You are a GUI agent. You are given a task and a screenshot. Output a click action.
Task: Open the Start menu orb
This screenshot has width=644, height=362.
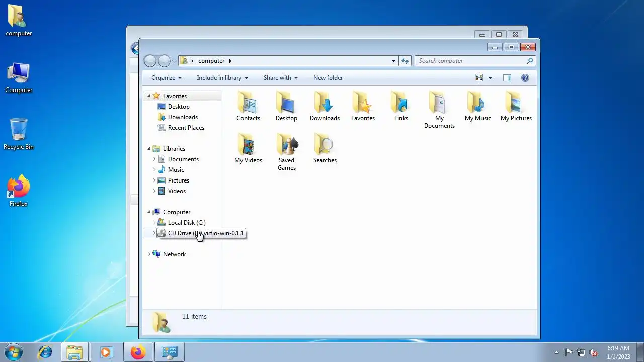14,352
